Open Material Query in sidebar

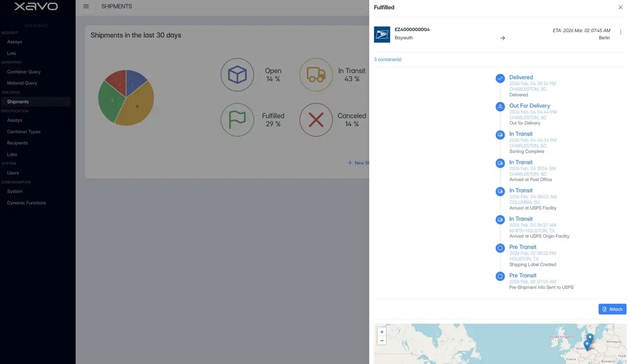(x=22, y=83)
